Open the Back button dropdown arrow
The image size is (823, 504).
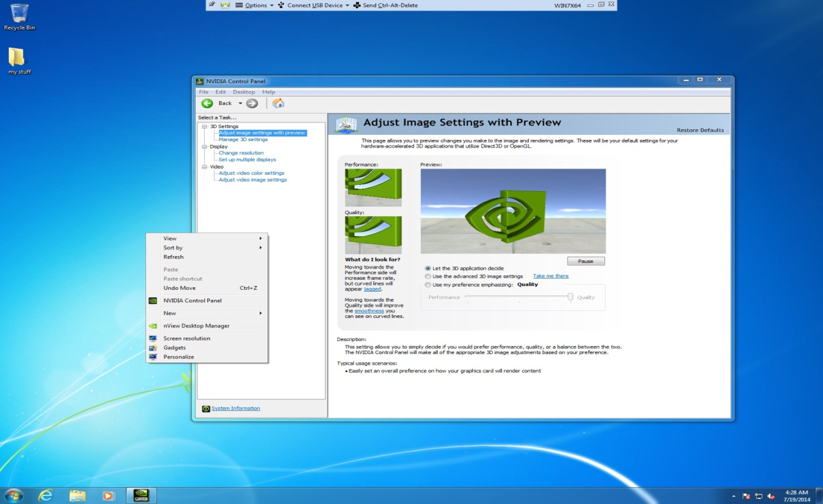click(x=240, y=104)
